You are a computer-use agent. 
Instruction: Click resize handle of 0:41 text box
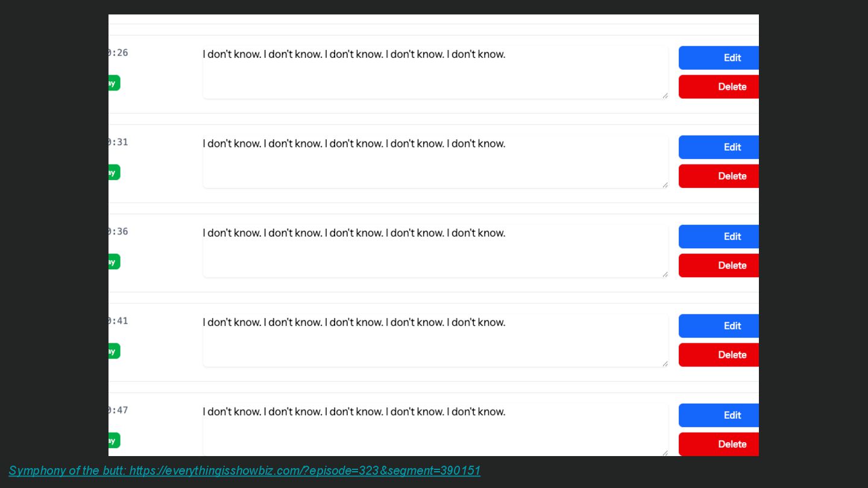coord(665,363)
